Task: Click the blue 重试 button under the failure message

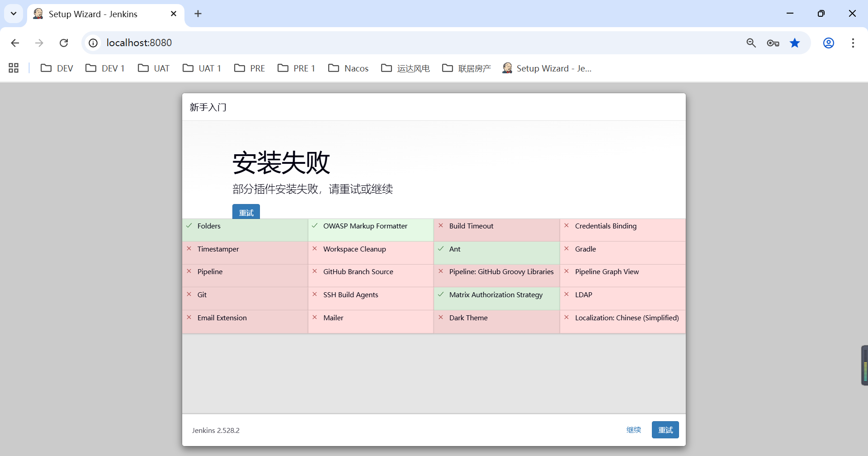Action: [246, 212]
